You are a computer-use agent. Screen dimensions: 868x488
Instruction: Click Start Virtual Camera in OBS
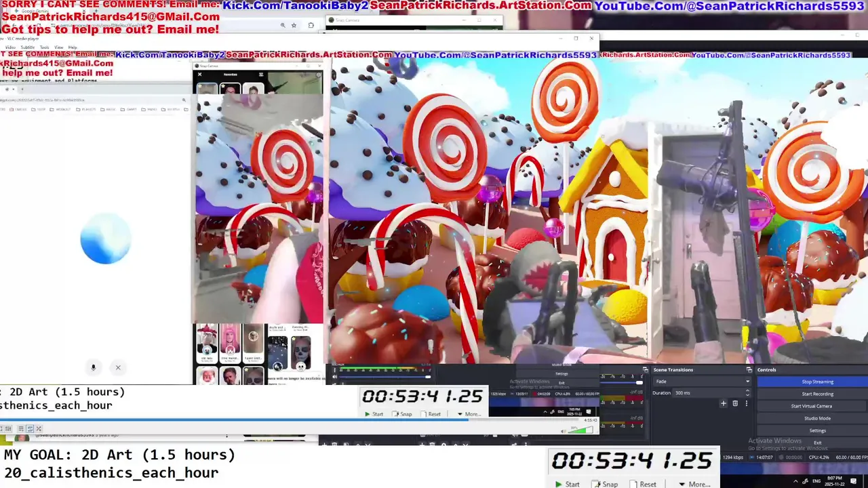pyautogui.click(x=812, y=406)
